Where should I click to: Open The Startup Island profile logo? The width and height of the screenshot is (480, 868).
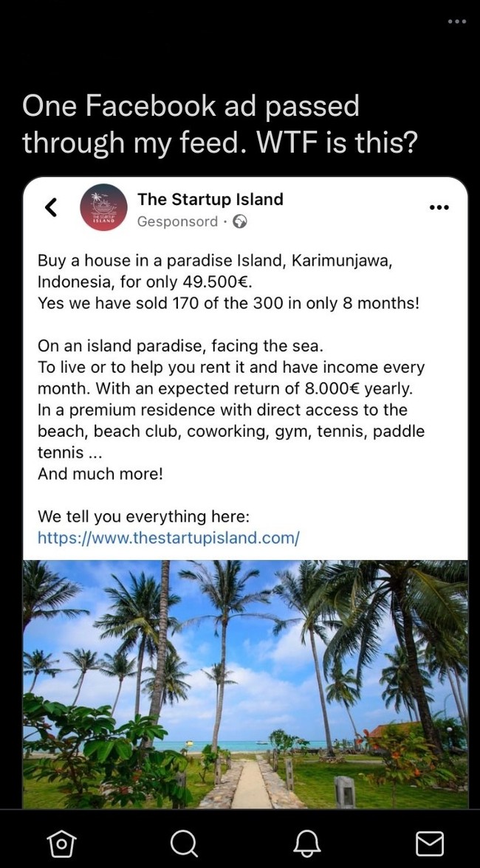pos(103,207)
